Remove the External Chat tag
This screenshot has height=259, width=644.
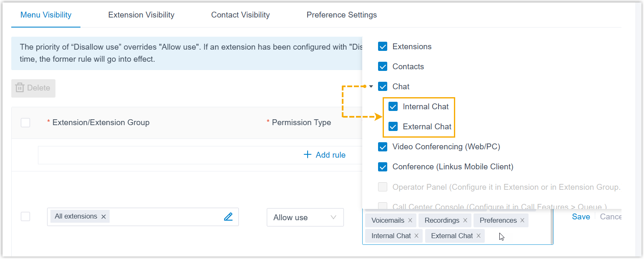[x=479, y=236]
